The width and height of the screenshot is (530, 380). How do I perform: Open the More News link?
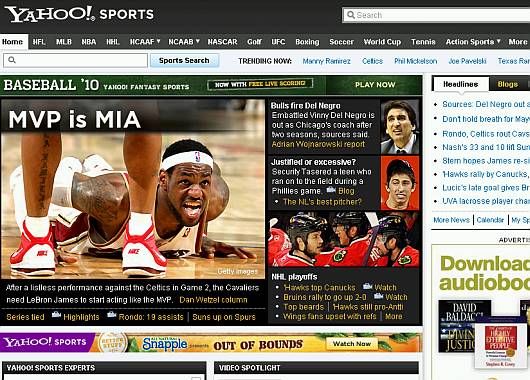point(451,220)
